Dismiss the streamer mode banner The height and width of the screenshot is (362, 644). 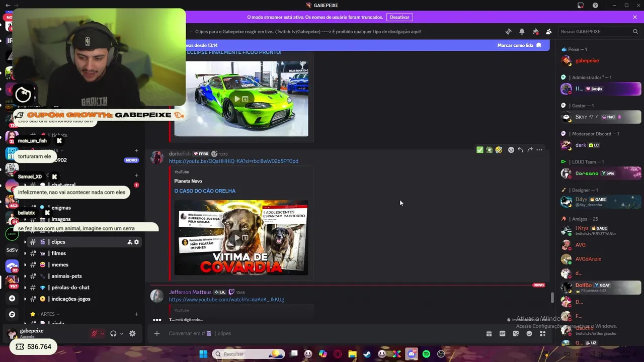click(x=635, y=17)
